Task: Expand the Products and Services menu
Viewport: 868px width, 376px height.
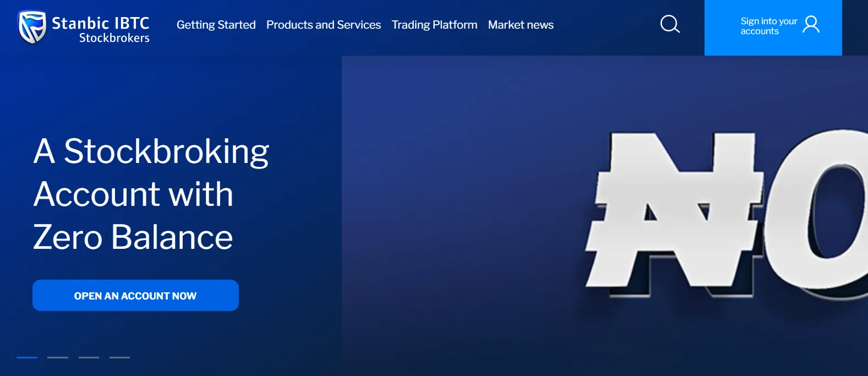Action: (323, 25)
